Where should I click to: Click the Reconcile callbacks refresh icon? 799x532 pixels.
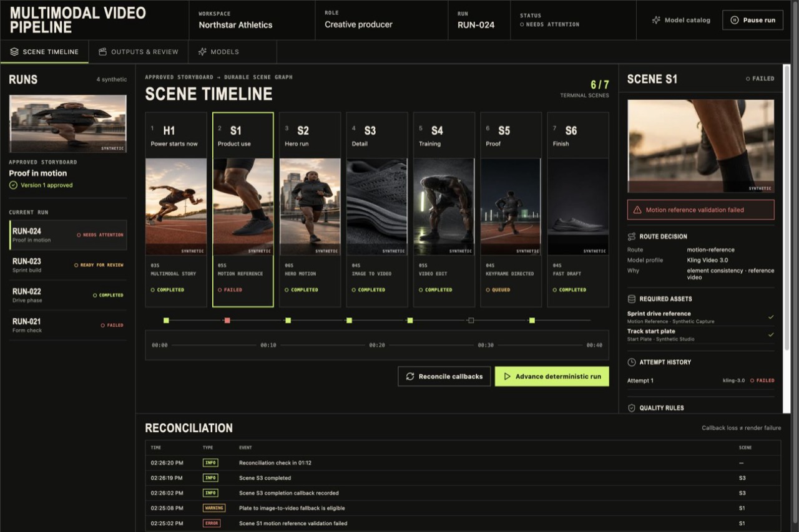pyautogui.click(x=410, y=377)
